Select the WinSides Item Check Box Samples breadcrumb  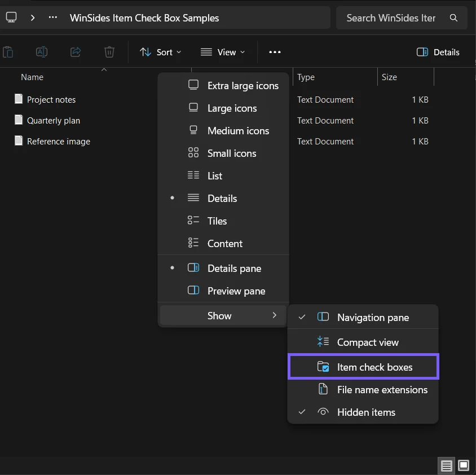pos(144,18)
